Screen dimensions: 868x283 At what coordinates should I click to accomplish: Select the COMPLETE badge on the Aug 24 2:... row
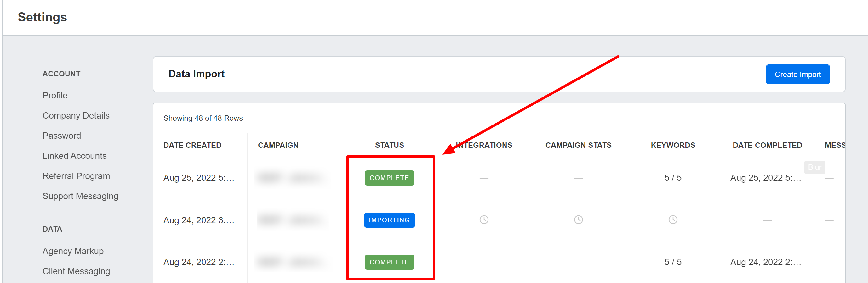(389, 262)
